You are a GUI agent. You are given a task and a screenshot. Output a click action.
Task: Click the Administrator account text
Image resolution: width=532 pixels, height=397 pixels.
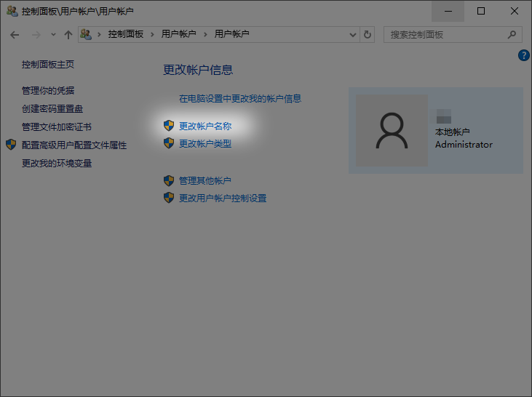pyautogui.click(x=464, y=145)
